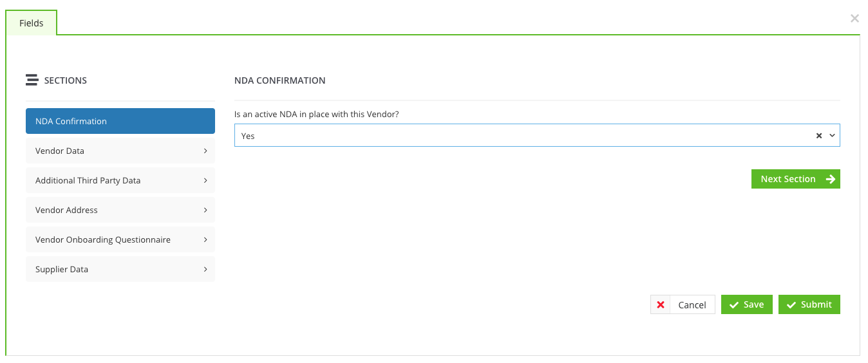The height and width of the screenshot is (363, 868).
Task: Switch to the Fields tab
Action: click(x=32, y=23)
